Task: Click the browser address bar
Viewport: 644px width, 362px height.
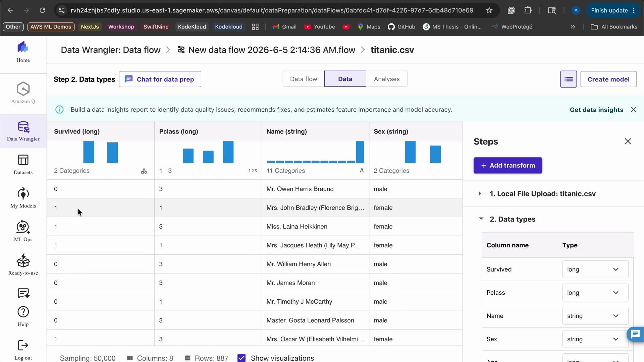Action: tap(272, 10)
